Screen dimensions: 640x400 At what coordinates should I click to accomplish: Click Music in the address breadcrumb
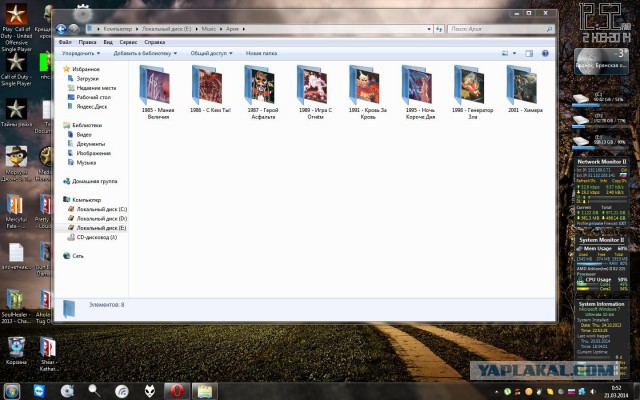pos(209,29)
